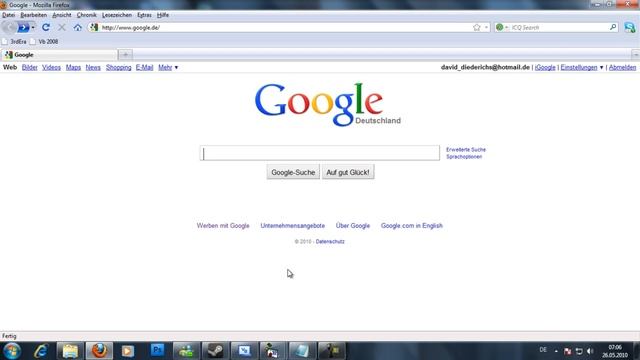Click the Google-Suche button

[x=293, y=172]
